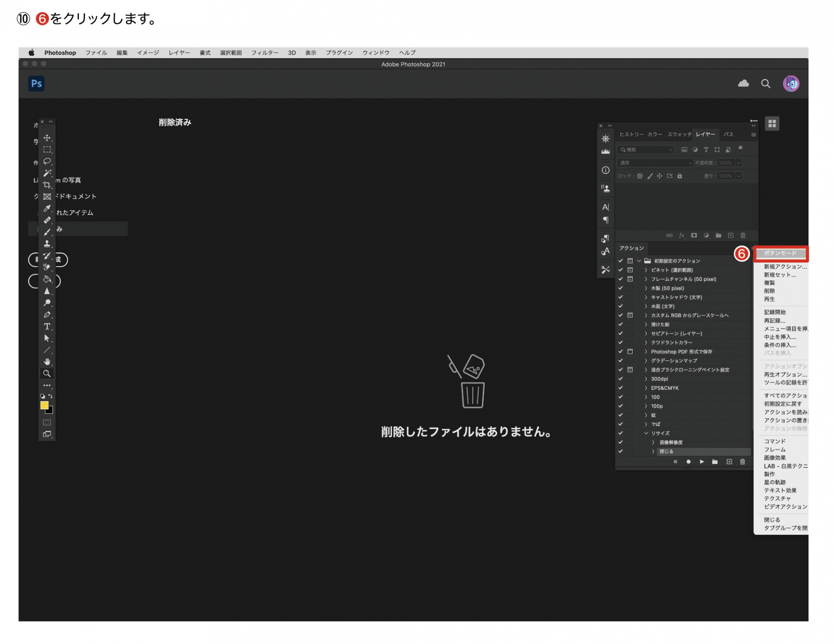Select the History Brush tool
The width and height of the screenshot is (834, 644).
pos(47,256)
